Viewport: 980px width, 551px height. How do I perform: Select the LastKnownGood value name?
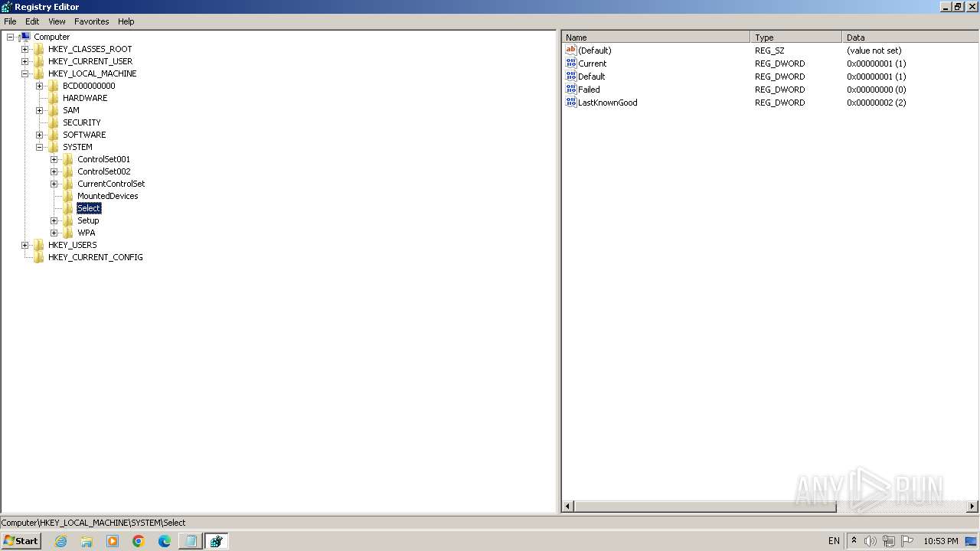click(608, 103)
